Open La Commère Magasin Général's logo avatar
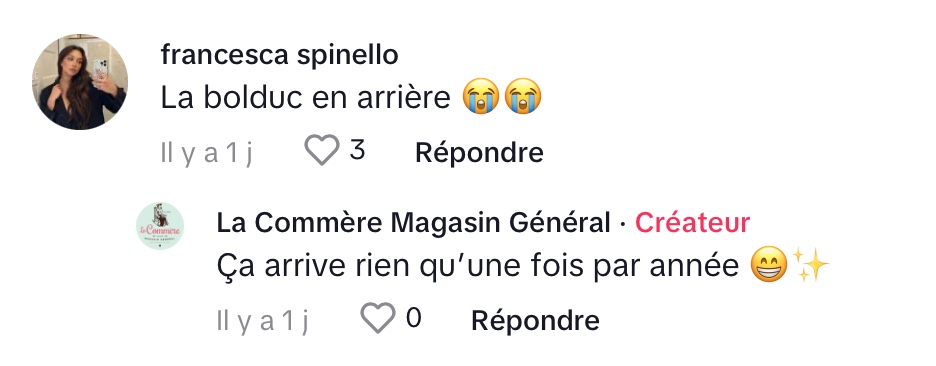 click(x=160, y=226)
